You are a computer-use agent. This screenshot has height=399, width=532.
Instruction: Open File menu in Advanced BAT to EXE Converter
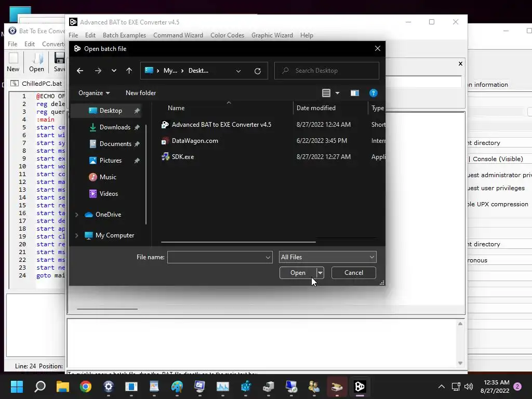tap(73, 35)
